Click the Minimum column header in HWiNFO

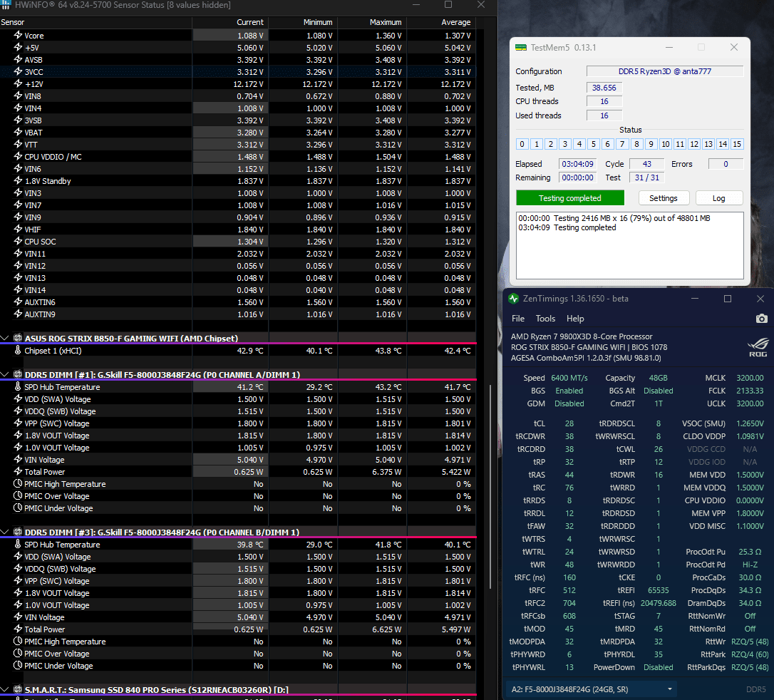(x=303, y=22)
